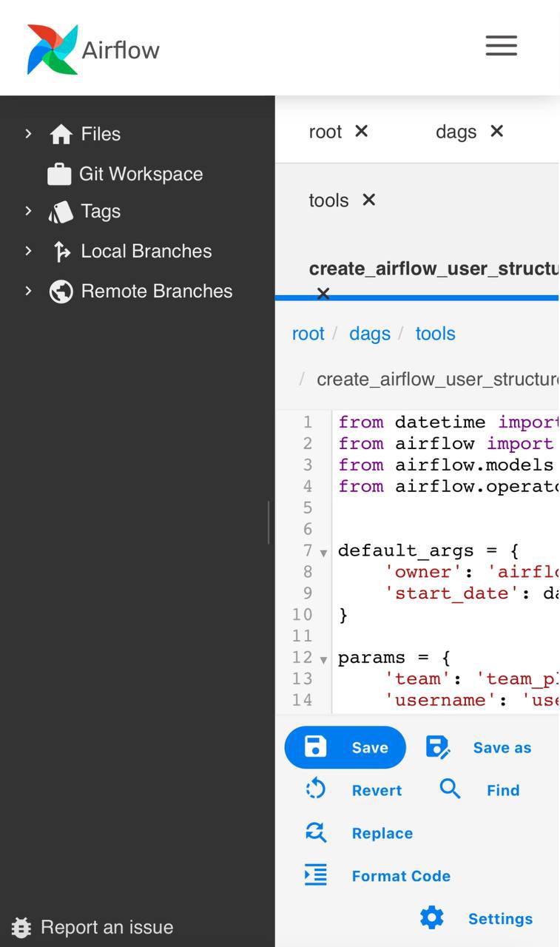
Task: Expand the Local Branches tree node
Action: (28, 251)
